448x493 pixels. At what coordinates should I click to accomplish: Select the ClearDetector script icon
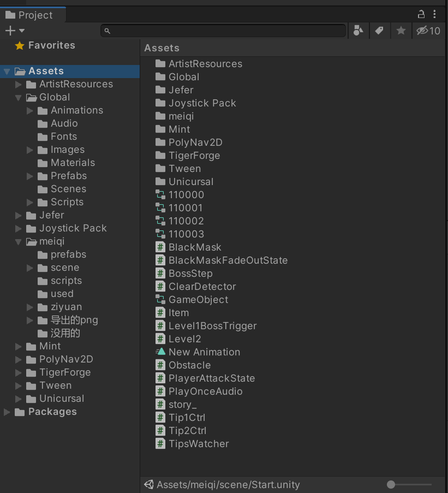tap(160, 287)
